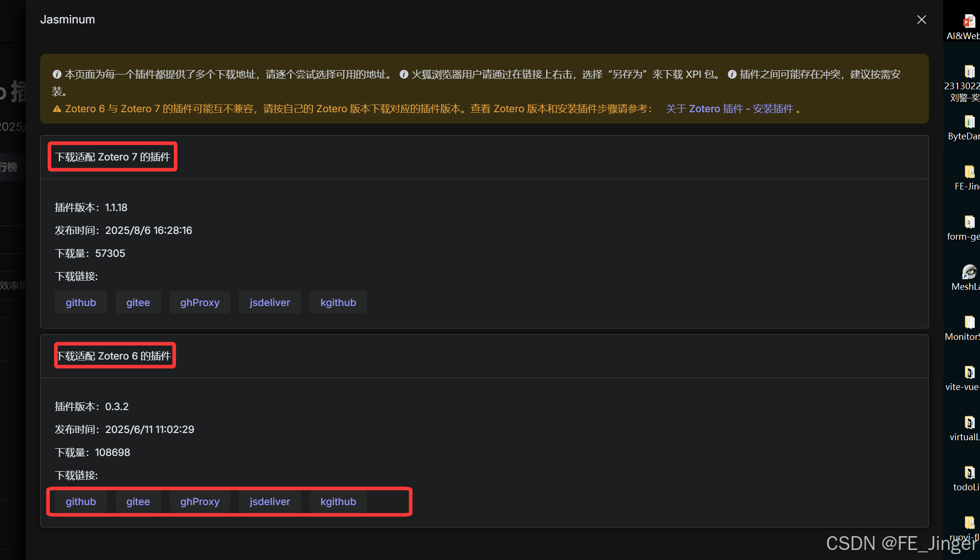Click the '下载适配 Zotero 6 的插件' heading
Screen dimensions: 980x560
114,356
